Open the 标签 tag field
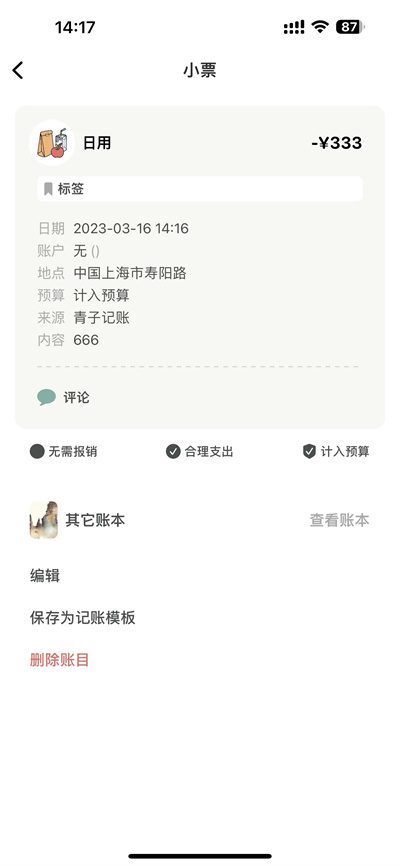 click(200, 189)
